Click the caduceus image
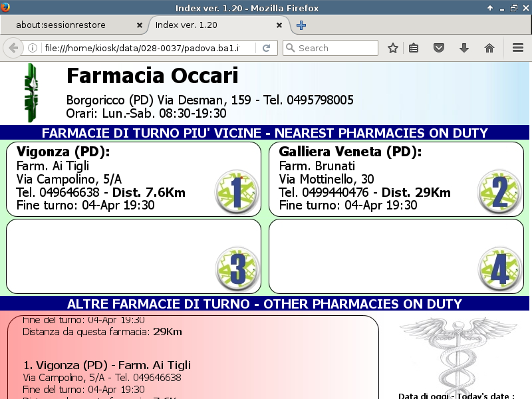Viewport: 532px width, 399px height. pos(456,352)
